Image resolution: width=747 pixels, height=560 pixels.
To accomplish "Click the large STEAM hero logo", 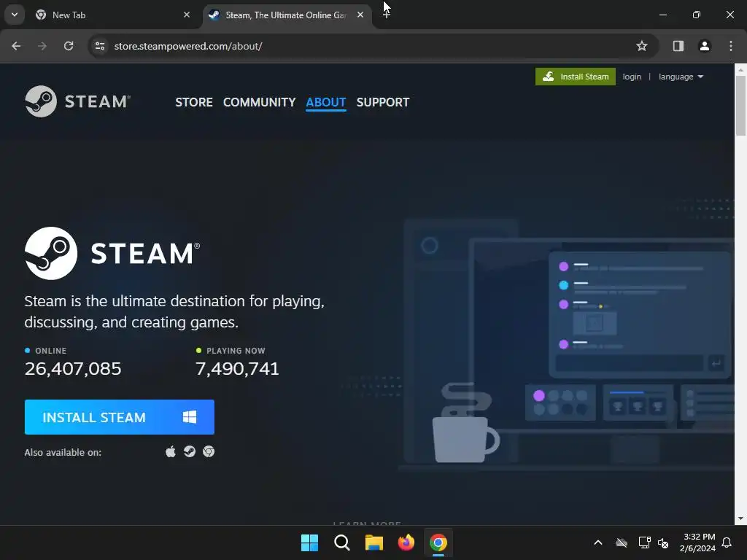I will (x=112, y=253).
